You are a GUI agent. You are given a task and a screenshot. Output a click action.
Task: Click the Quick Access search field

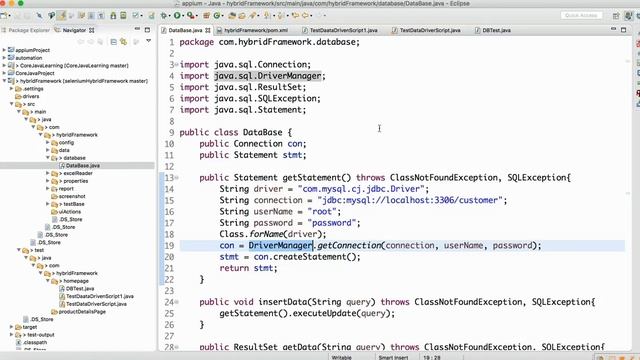tap(581, 16)
